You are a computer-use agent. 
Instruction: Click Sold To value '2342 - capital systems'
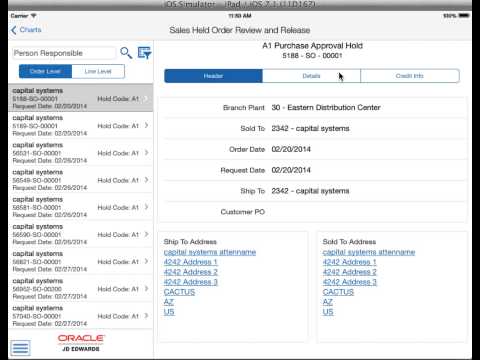(310, 129)
